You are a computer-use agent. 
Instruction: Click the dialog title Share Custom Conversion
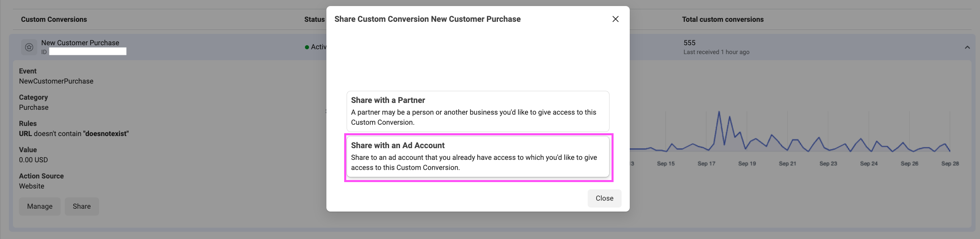pyautogui.click(x=428, y=19)
